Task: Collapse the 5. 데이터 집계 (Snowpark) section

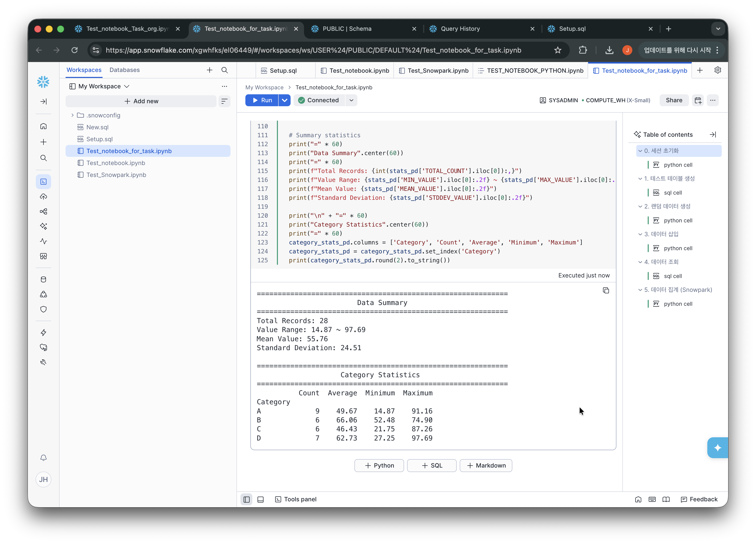Action: coord(640,290)
